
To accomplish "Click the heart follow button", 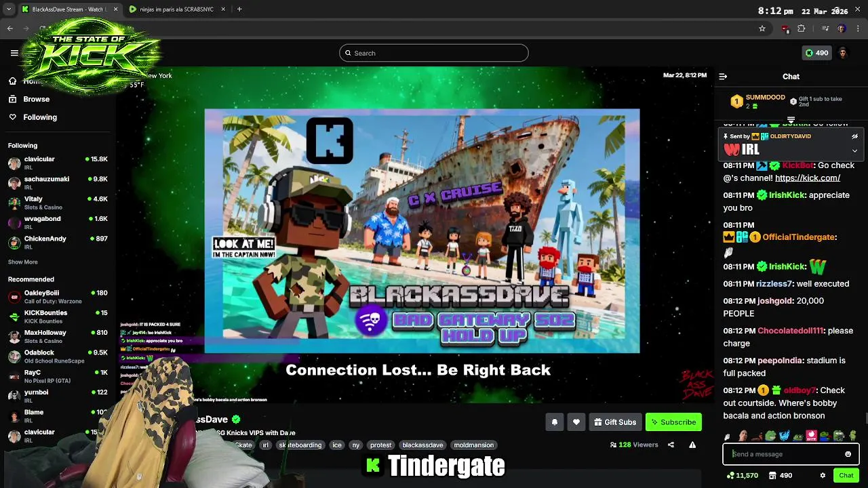I will tap(576, 422).
